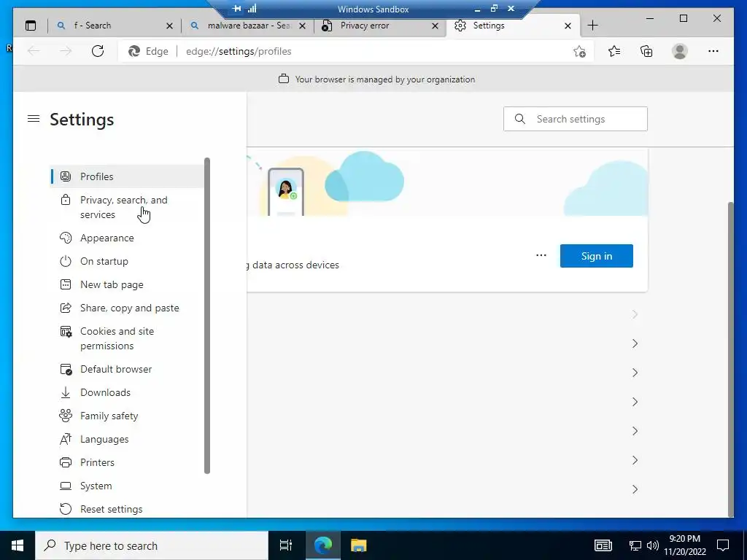Select New tab page settings
Image resolution: width=747 pixels, height=560 pixels.
[127, 284]
